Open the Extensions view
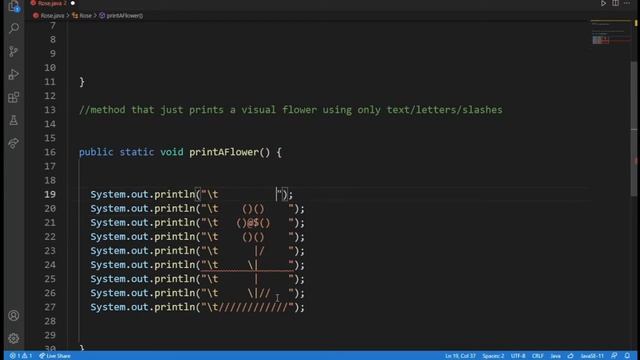 point(14,97)
